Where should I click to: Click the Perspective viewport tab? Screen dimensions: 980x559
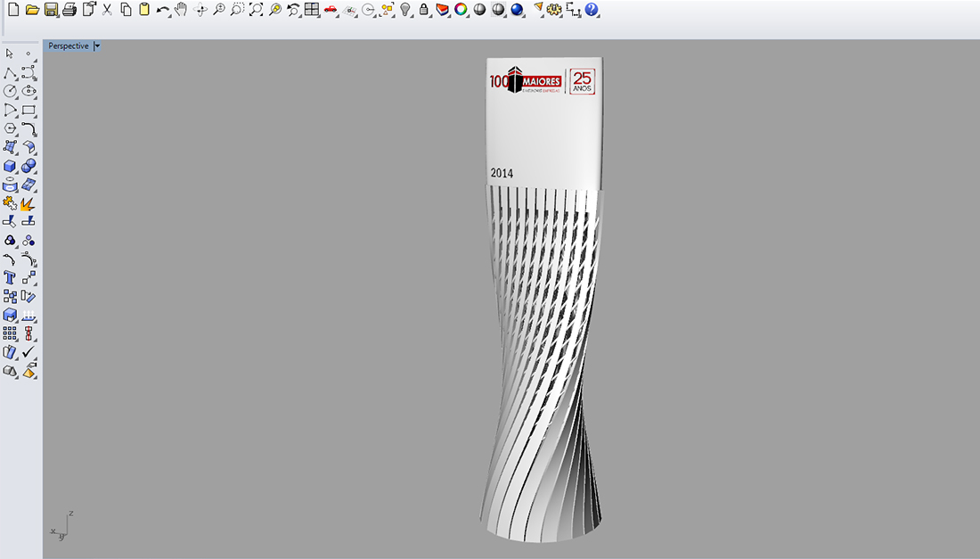tap(69, 45)
